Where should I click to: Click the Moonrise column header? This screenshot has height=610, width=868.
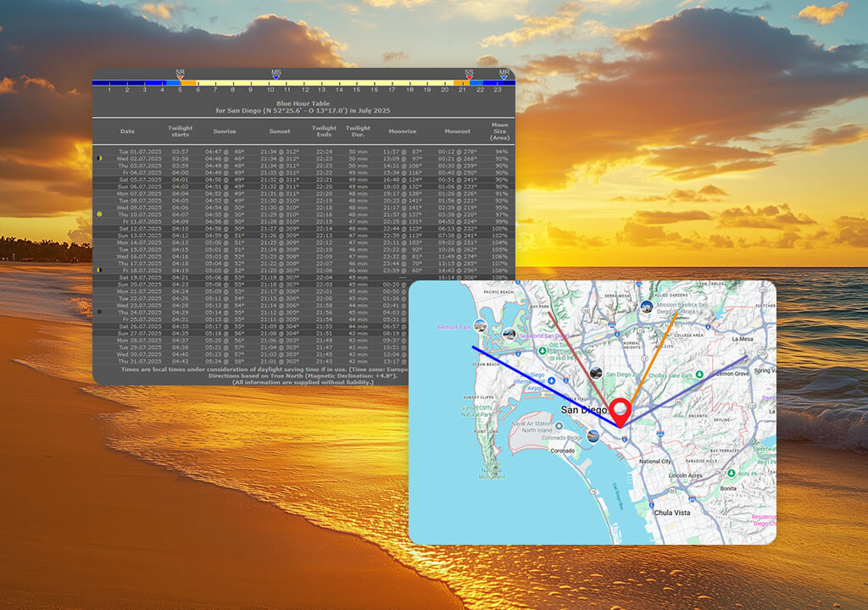point(403,131)
